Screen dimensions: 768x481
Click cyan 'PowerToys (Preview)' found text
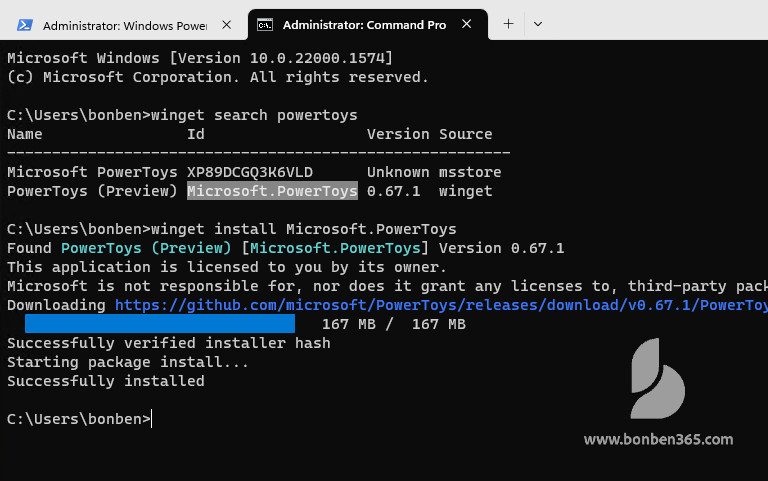click(x=146, y=248)
